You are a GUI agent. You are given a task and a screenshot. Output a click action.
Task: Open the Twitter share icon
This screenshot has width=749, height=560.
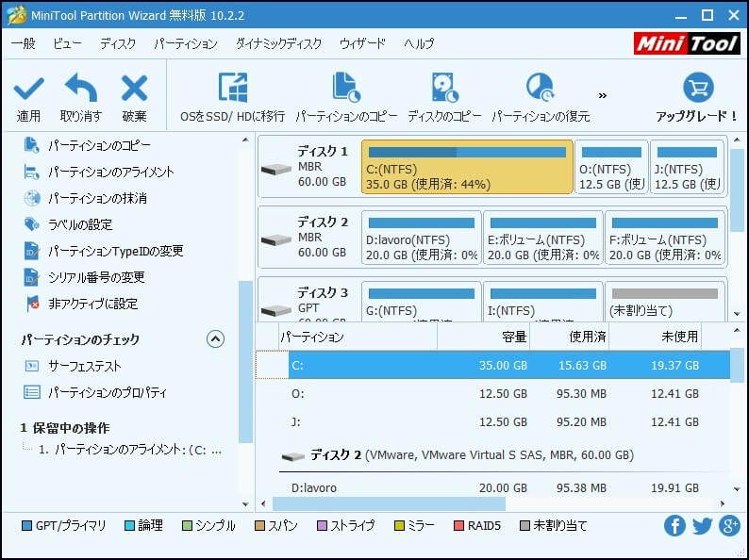point(702,526)
